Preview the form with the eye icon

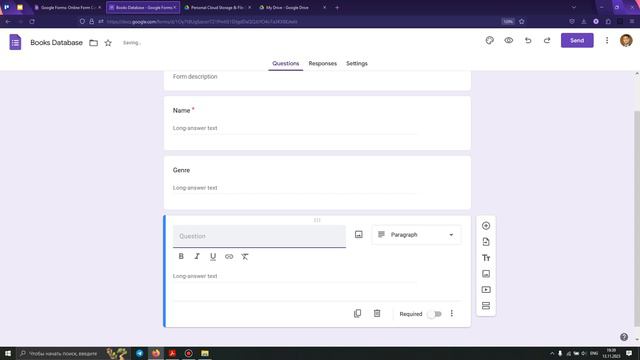509,40
